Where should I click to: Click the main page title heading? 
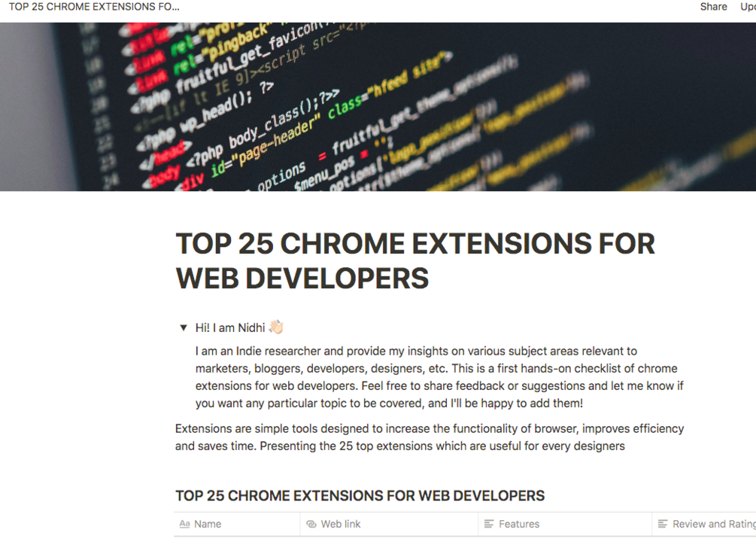tap(415, 261)
